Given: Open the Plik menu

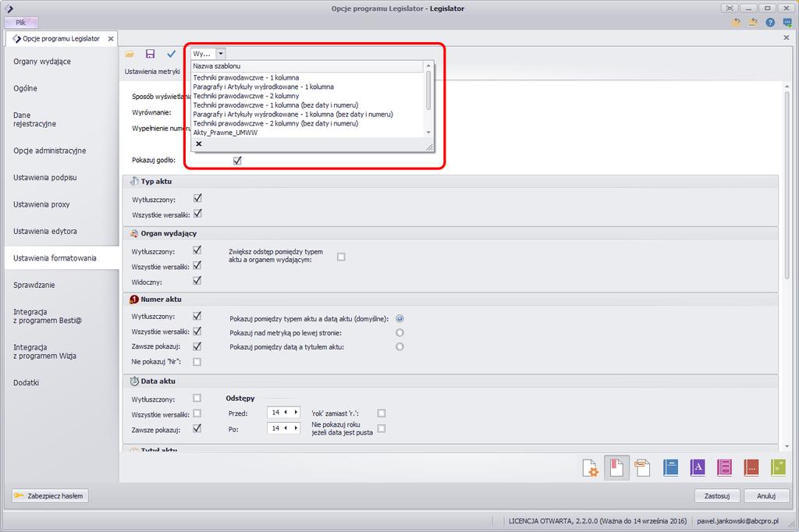Looking at the screenshot, I should [x=21, y=23].
